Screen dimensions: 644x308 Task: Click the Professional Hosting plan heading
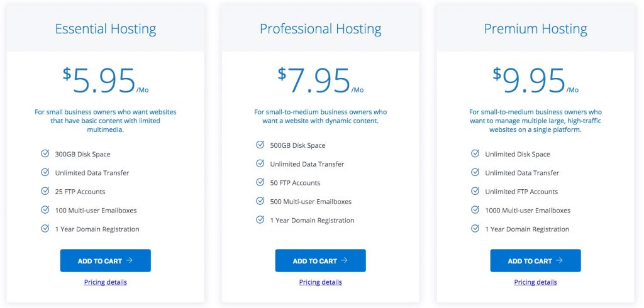tap(321, 29)
